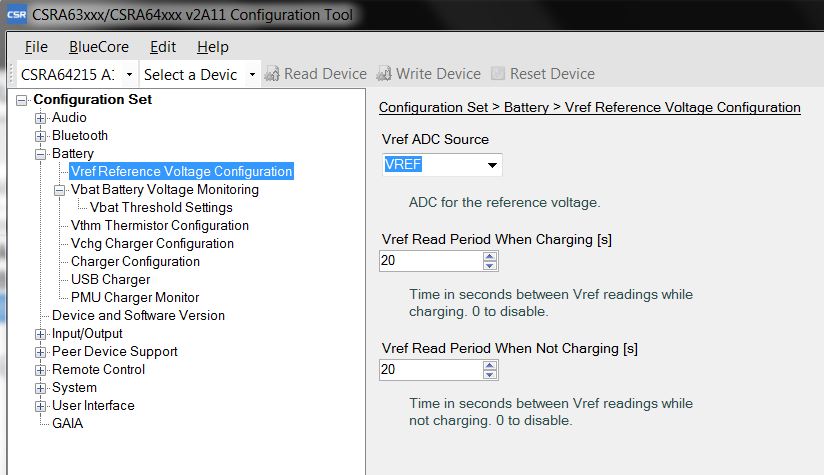Open the Help menu
Viewport: 824px width, 475px height.
click(212, 47)
